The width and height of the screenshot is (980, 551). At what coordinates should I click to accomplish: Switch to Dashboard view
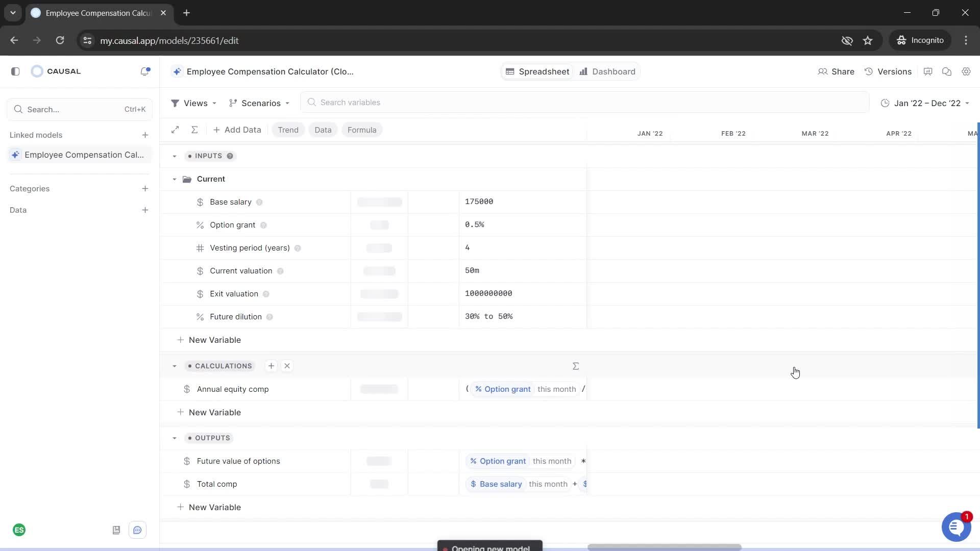coord(607,72)
